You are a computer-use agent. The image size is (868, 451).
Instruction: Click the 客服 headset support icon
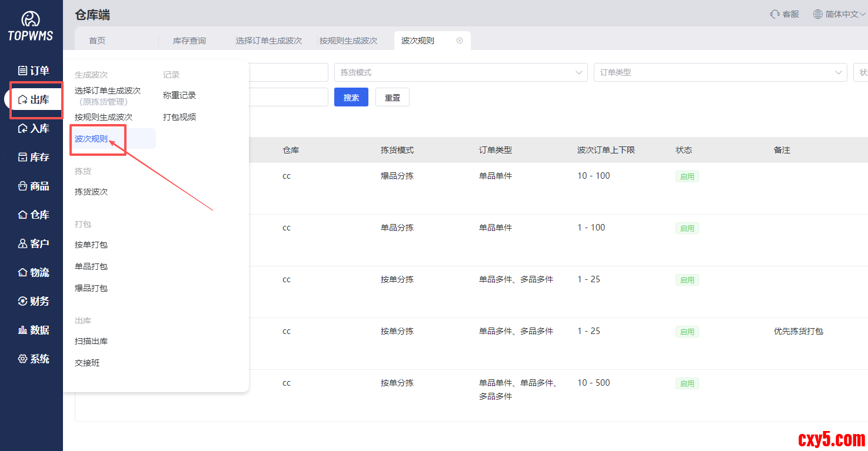click(x=775, y=14)
